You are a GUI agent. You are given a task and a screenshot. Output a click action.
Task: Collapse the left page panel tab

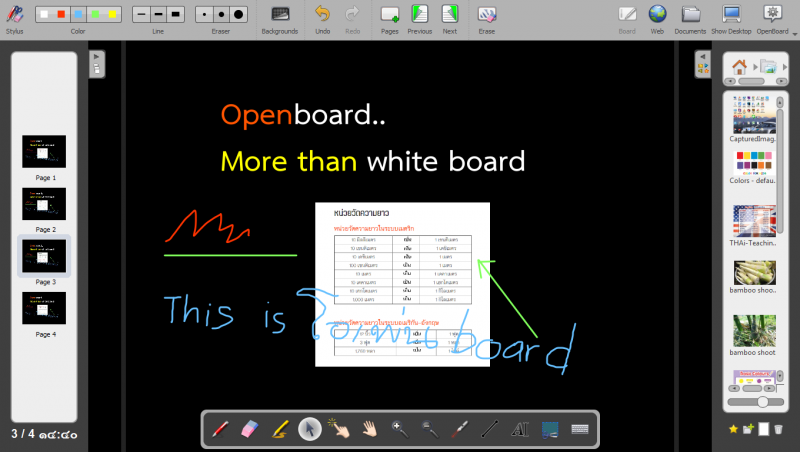tap(96, 64)
